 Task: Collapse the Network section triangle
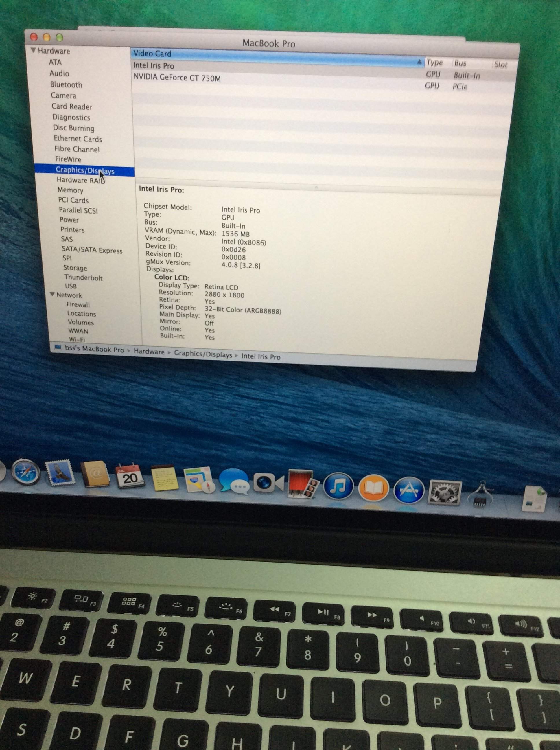53,294
